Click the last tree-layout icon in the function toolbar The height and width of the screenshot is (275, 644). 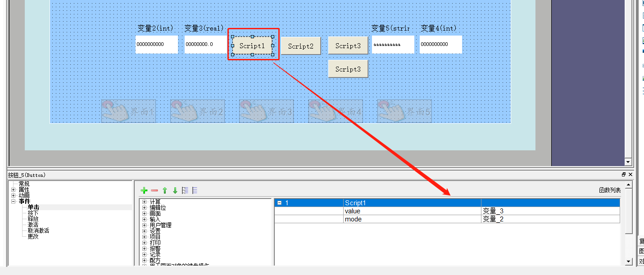pyautogui.click(x=195, y=190)
